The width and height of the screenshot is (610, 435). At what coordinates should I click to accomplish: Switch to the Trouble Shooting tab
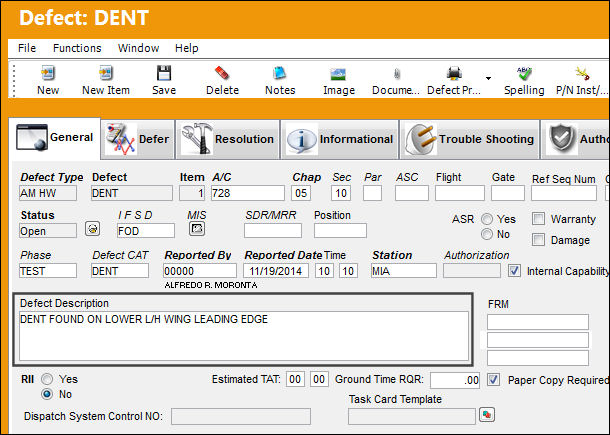click(470, 139)
